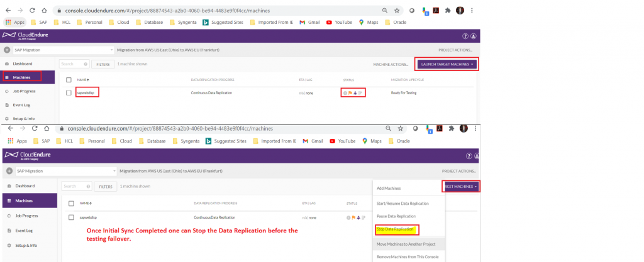Bookmark this page with star in lower window
The image size is (644, 262).
click(x=401, y=128)
